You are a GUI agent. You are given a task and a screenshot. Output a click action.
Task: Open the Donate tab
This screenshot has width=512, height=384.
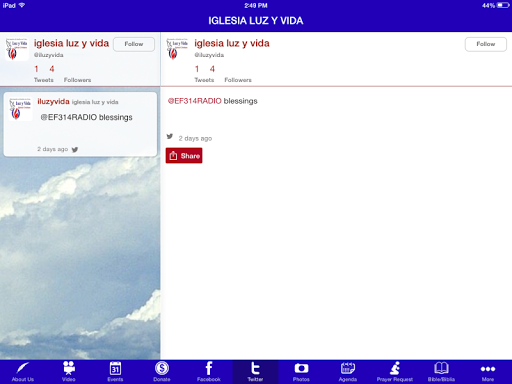pyautogui.click(x=162, y=372)
